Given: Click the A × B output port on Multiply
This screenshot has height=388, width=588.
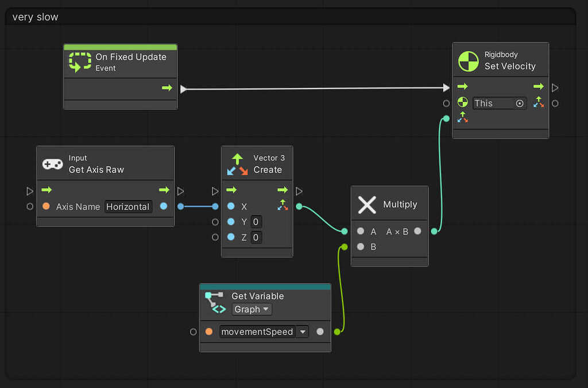Looking at the screenshot, I should point(417,231).
